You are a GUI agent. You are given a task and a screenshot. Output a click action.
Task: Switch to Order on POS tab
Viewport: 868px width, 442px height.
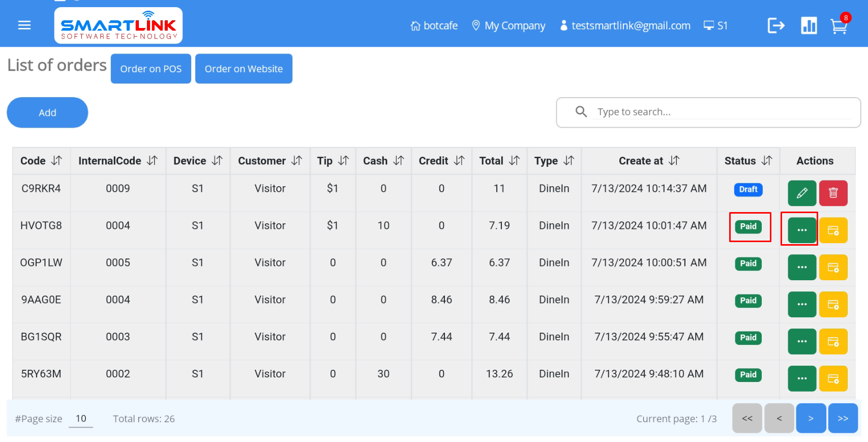(151, 69)
